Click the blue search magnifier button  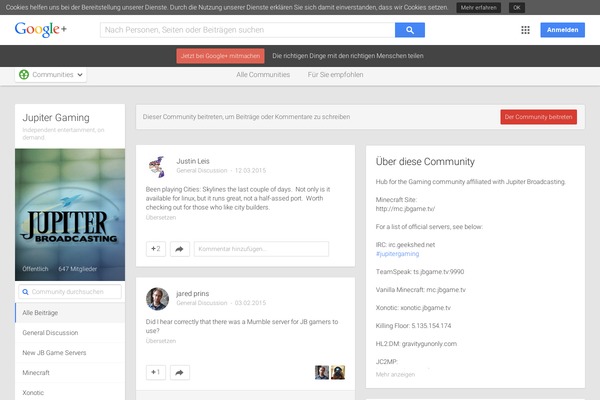click(409, 30)
